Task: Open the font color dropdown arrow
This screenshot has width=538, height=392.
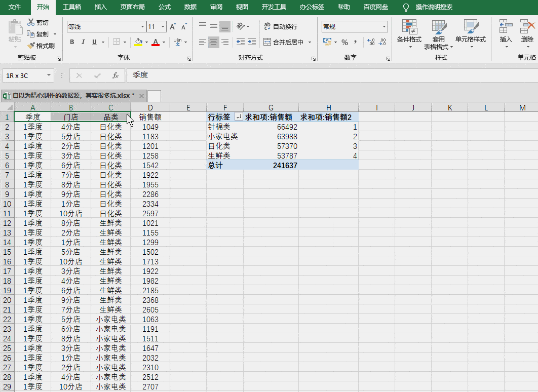Action: click(x=164, y=42)
